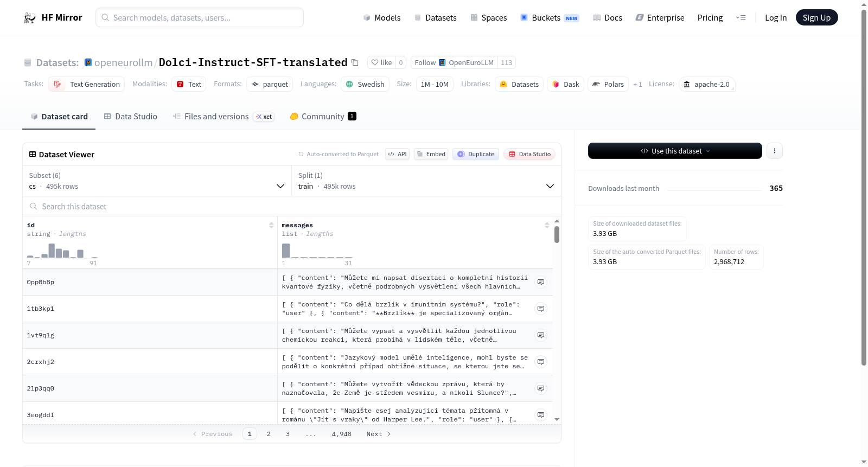Click the red Text modality icon
The height and width of the screenshot is (467, 868).
[180, 84]
